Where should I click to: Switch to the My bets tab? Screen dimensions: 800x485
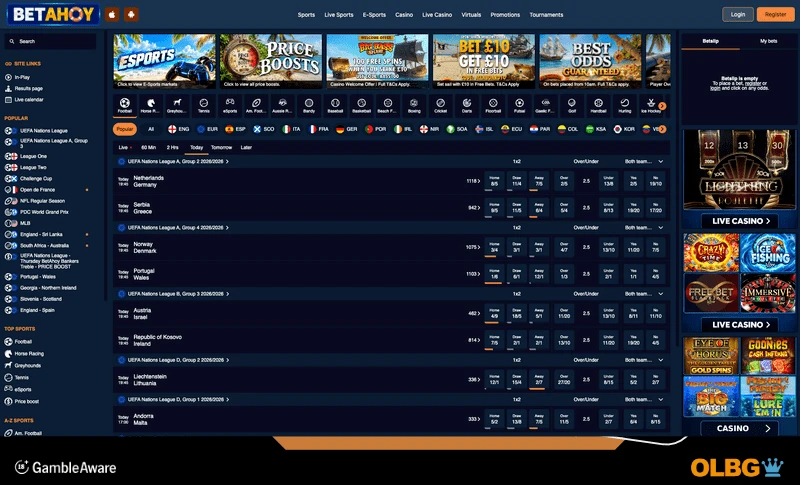pos(768,41)
